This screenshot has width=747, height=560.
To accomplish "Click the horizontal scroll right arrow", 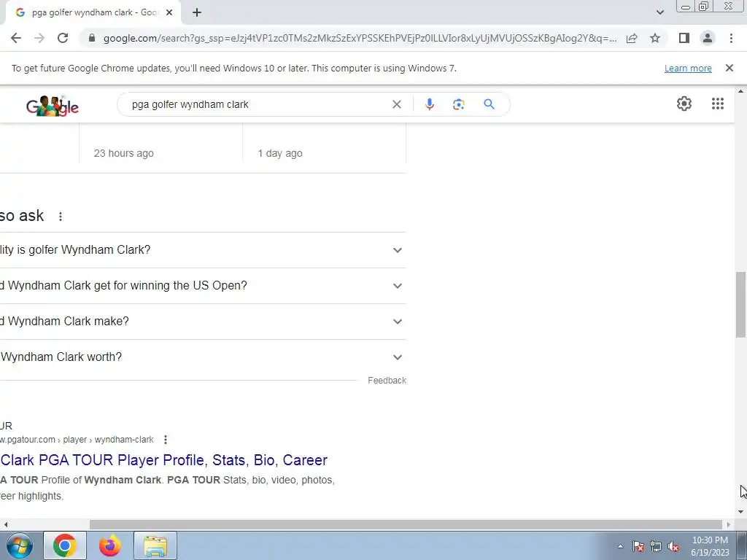I will coord(729,524).
